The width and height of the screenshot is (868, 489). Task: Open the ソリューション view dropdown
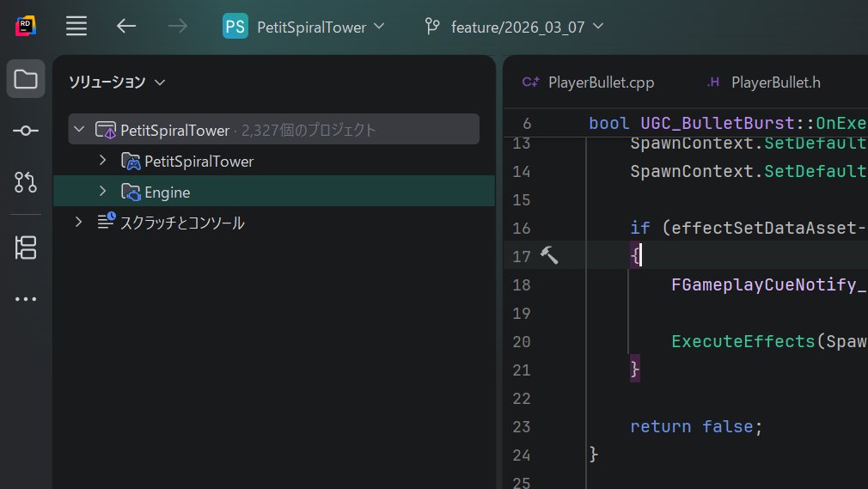point(117,82)
